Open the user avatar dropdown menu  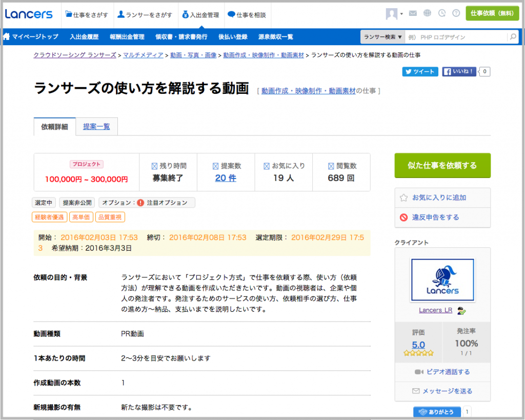[394, 14]
